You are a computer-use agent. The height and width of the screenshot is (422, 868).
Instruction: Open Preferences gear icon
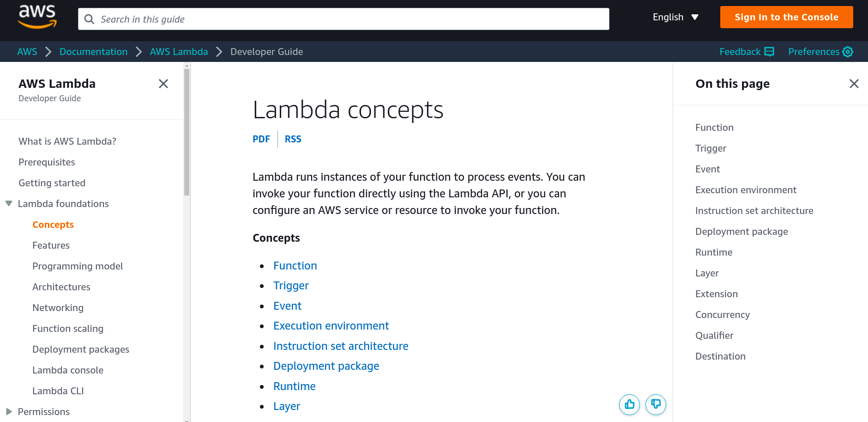coord(848,52)
